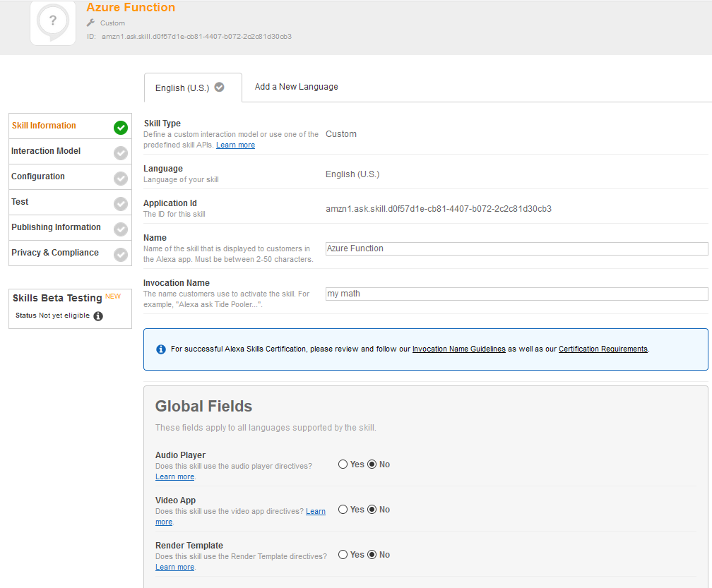712x588 pixels.
Task: Open Learn more link under Skill Type
Action: tap(235, 145)
